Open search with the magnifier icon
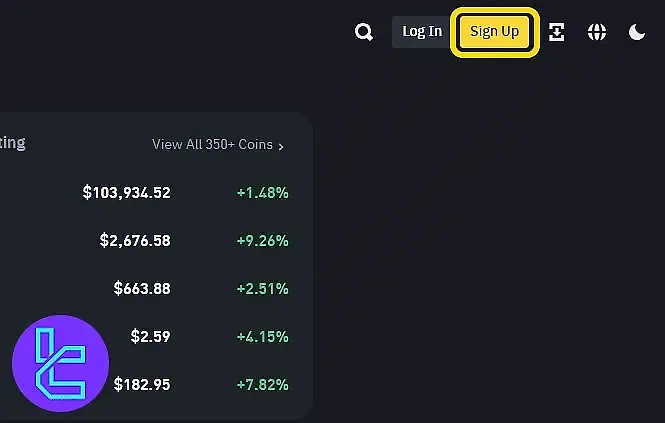The height and width of the screenshot is (423, 665). (x=364, y=32)
